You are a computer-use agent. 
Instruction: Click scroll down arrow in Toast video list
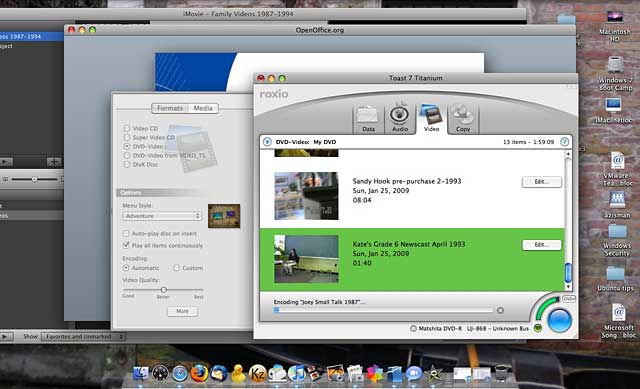568,287
